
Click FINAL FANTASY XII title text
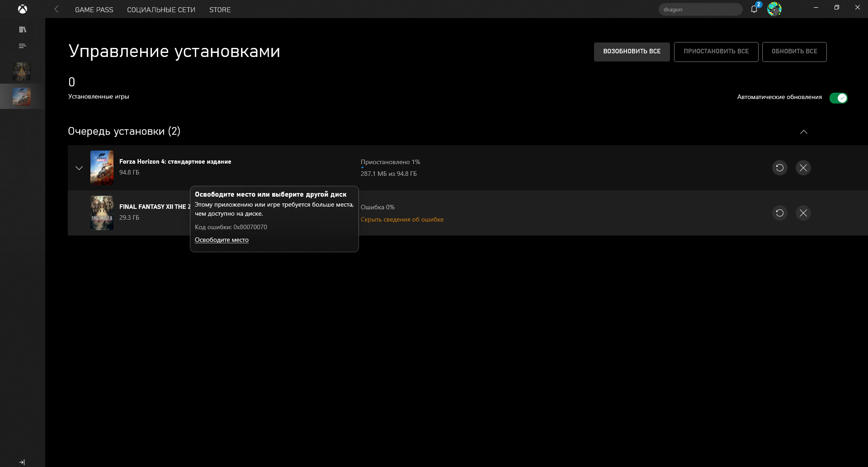pos(155,207)
